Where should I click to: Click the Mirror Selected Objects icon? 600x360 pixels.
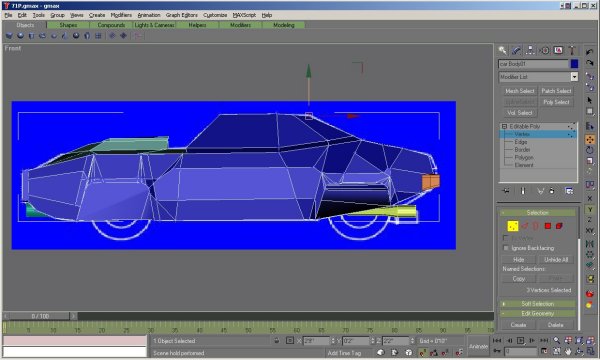[590, 244]
